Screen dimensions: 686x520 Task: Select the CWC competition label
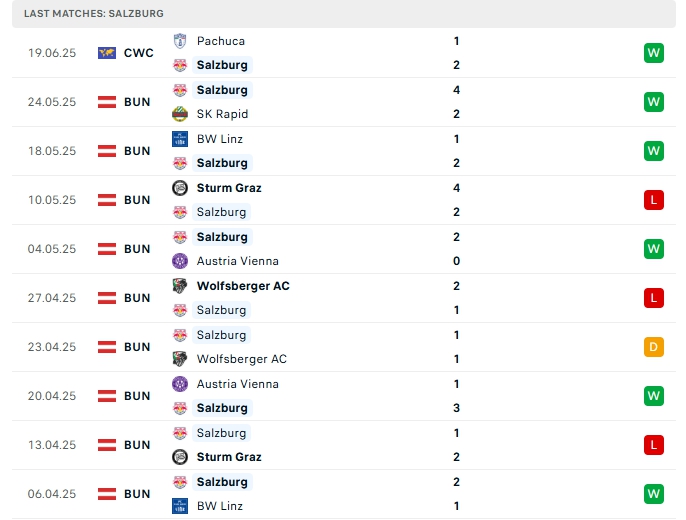[x=139, y=53]
